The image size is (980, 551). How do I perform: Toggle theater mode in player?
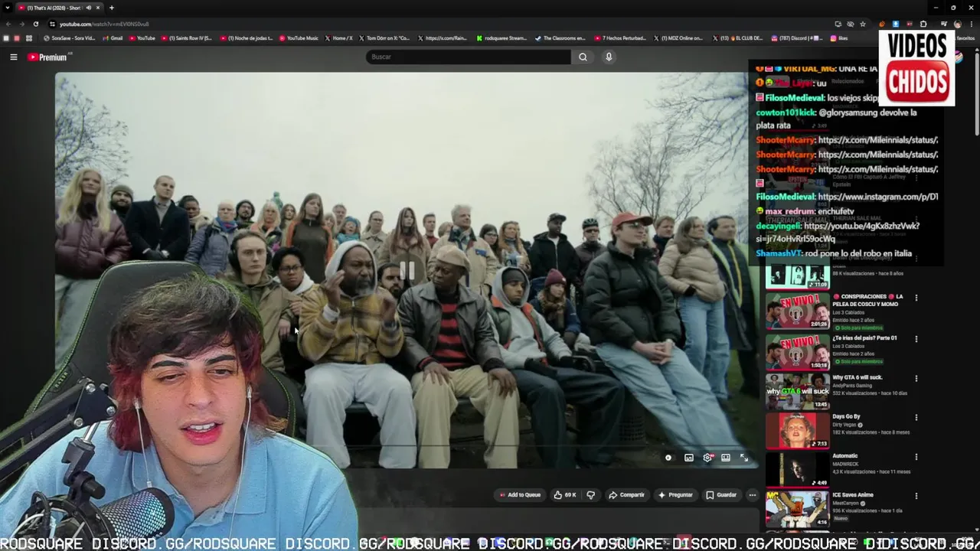(726, 458)
